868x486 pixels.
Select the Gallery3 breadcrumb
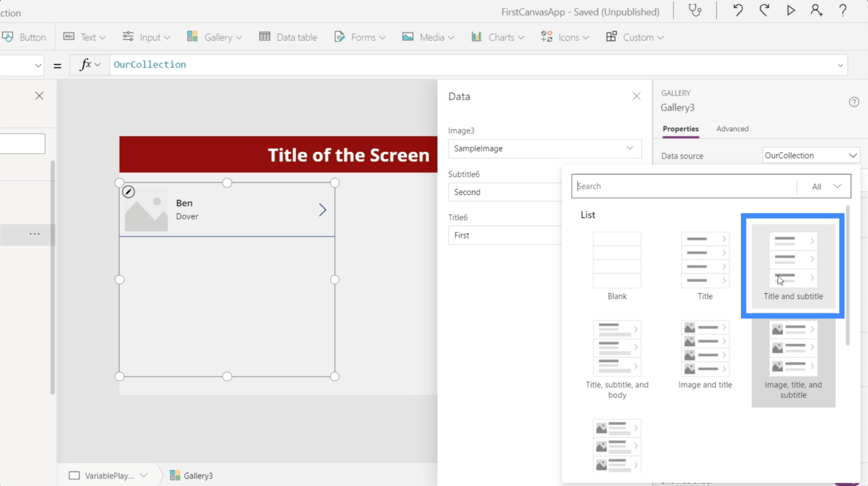[191, 476]
